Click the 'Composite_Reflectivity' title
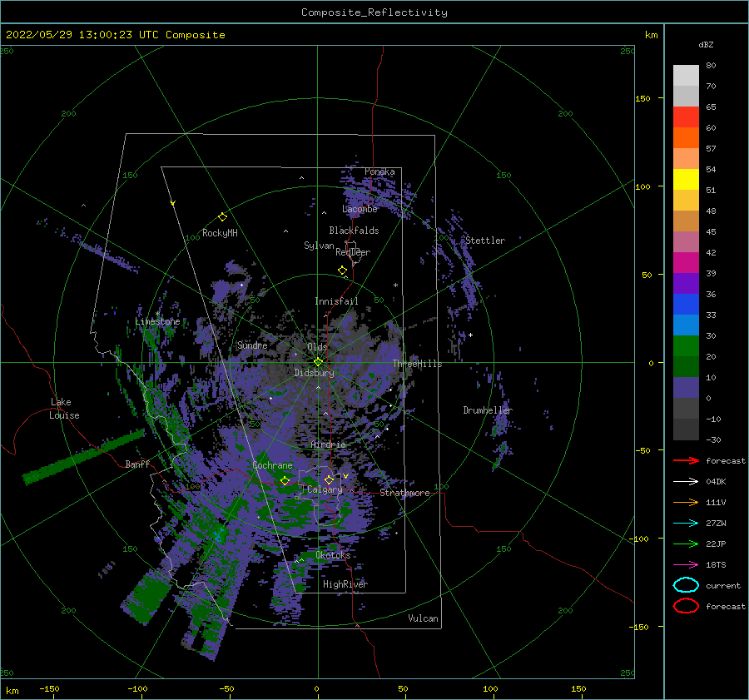This screenshot has width=749, height=700. coord(374,12)
